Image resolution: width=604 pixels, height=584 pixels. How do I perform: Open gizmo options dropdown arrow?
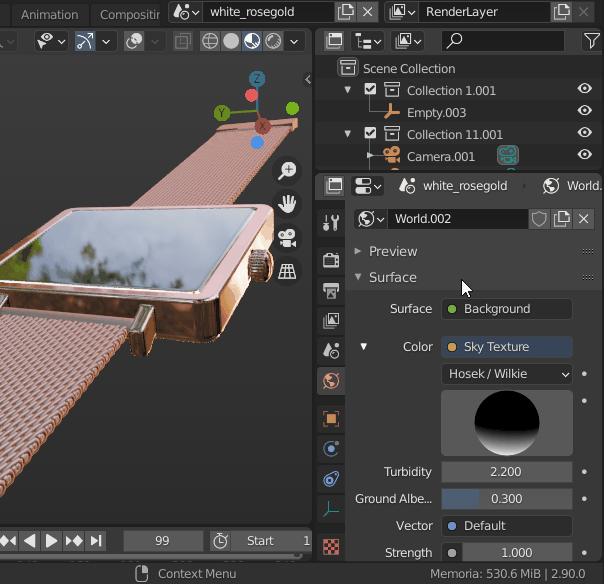coord(106,41)
